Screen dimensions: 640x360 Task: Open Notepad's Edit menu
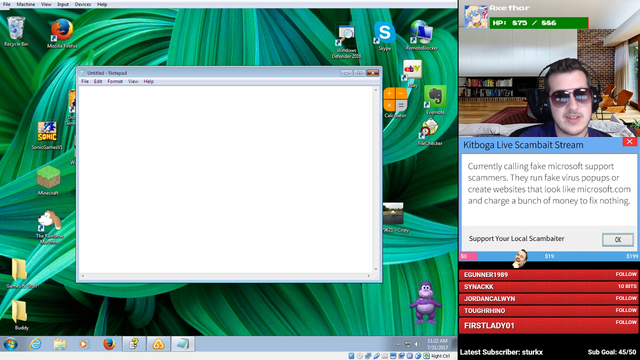[x=98, y=82]
